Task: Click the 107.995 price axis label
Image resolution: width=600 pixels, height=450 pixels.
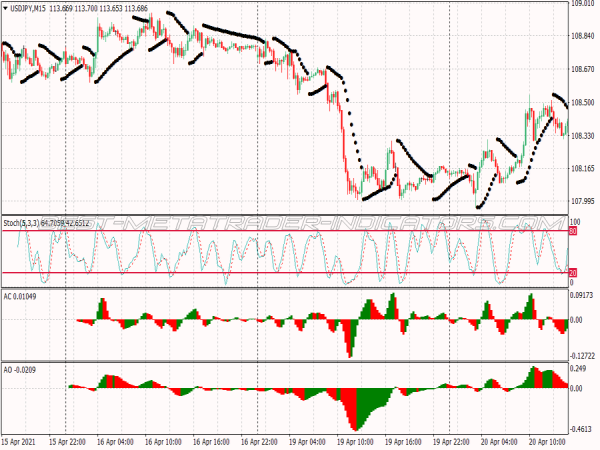Action: [x=583, y=201]
